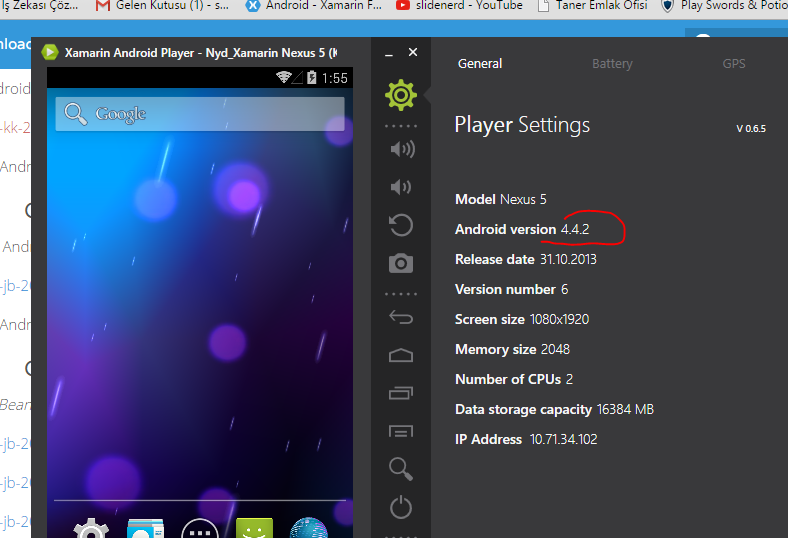Open the Contacts app in emulator dock
788x538 pixels.
pyautogui.click(x=145, y=528)
